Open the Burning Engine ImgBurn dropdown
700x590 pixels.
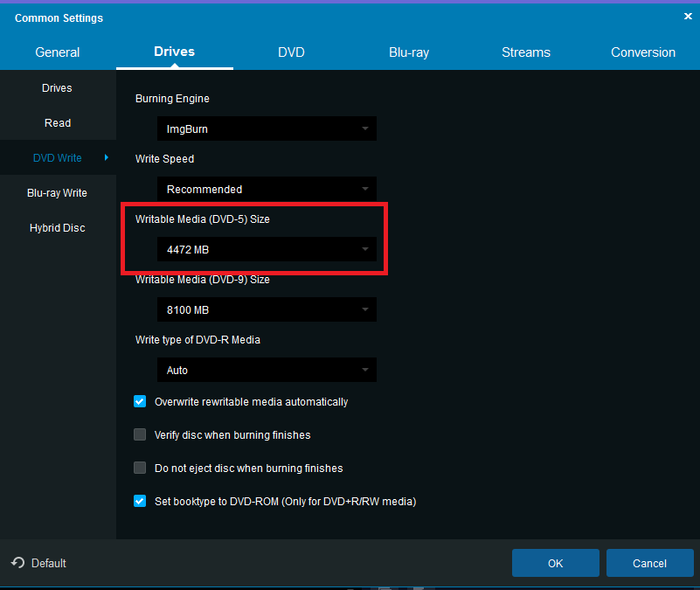coord(267,129)
